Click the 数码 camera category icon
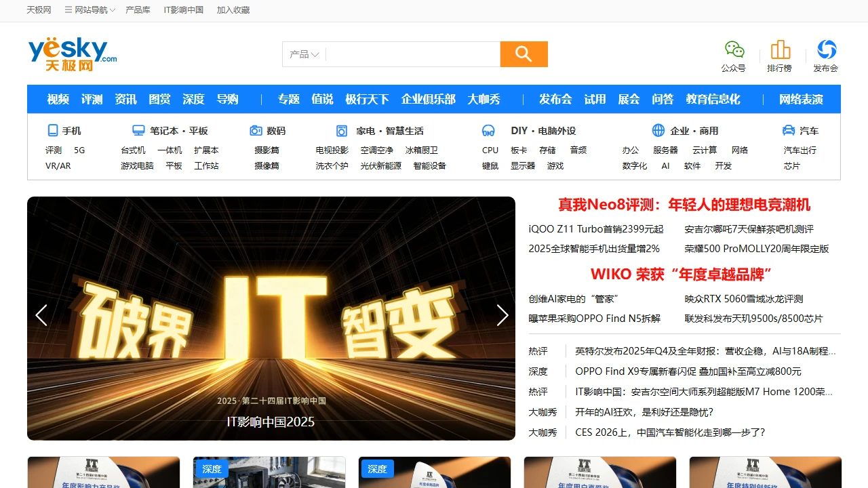The width and height of the screenshot is (868, 488). [256, 130]
